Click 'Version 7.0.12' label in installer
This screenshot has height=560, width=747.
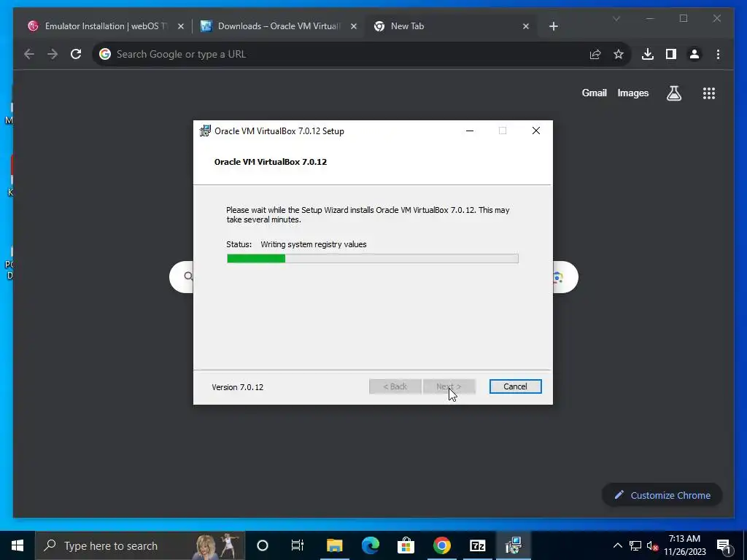tap(237, 387)
